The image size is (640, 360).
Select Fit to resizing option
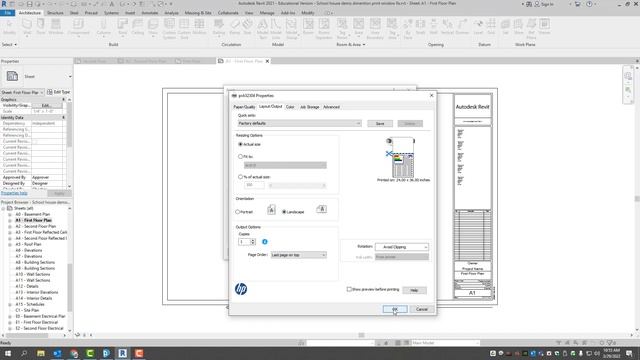[x=240, y=156]
